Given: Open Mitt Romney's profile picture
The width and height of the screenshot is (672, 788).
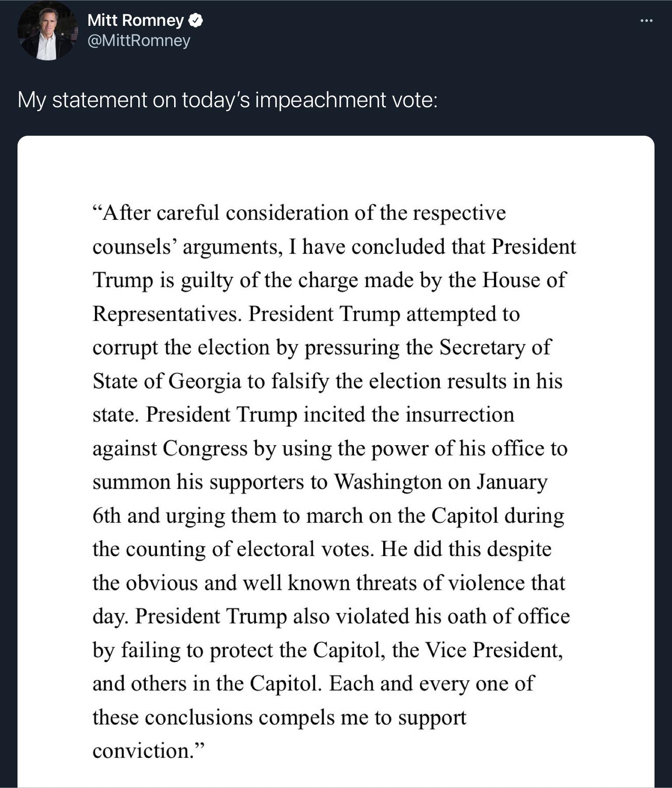Looking at the screenshot, I should tap(47, 32).
